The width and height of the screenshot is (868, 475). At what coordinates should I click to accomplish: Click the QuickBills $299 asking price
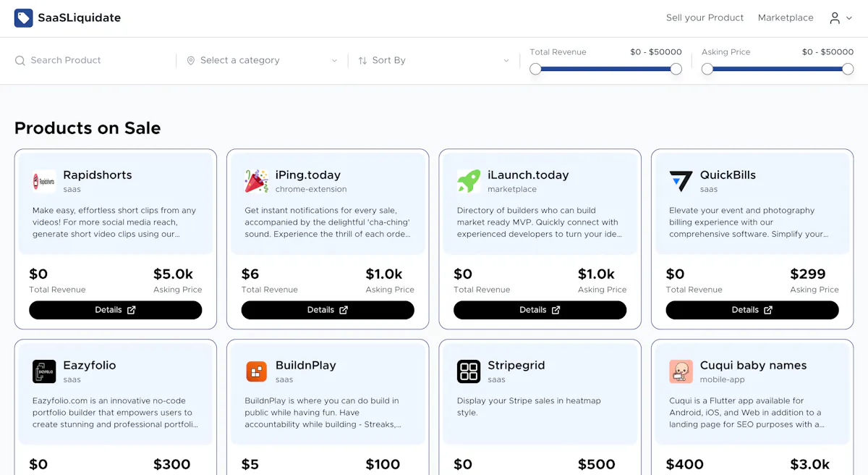tap(808, 274)
